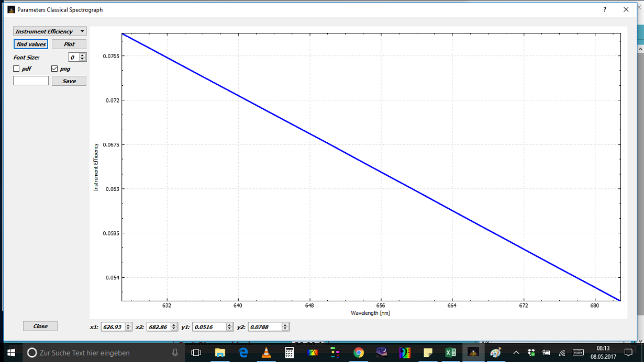Viewport: 644px width, 362px height.
Task: Click the Windows Start button
Action: (x=10, y=353)
